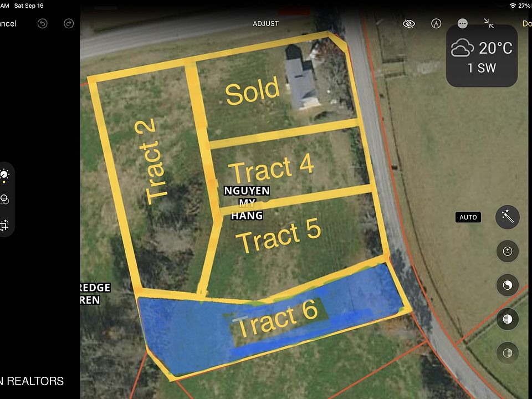Collapse view with the shrink arrows icon

[x=489, y=23]
